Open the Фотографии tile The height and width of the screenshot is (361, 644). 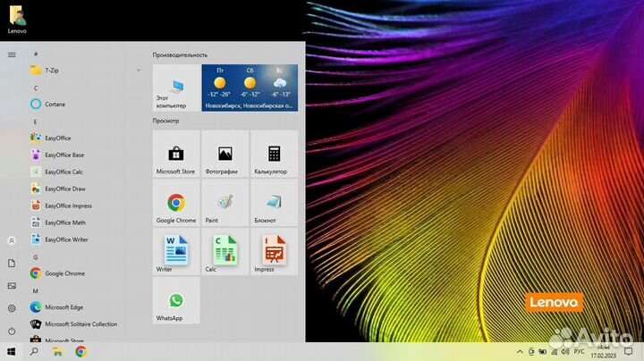(225, 154)
